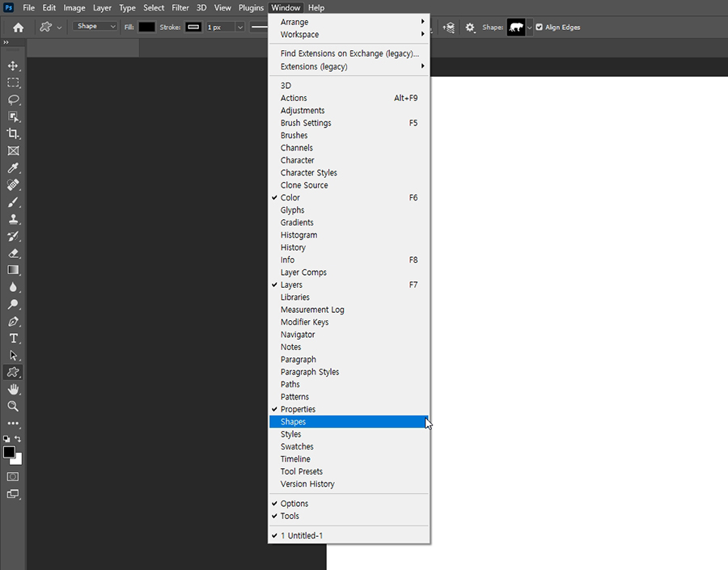Select the Dodge tool

click(x=13, y=305)
